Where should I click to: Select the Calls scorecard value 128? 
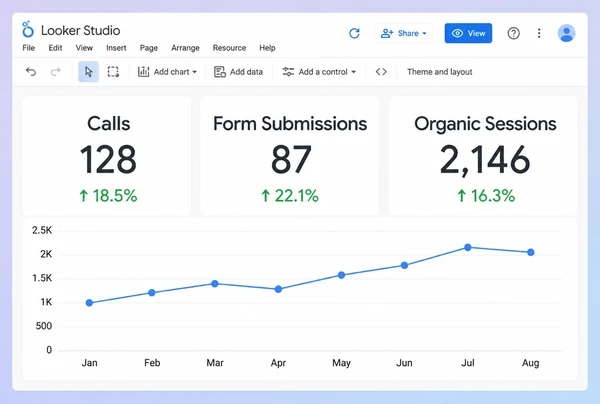tap(108, 160)
